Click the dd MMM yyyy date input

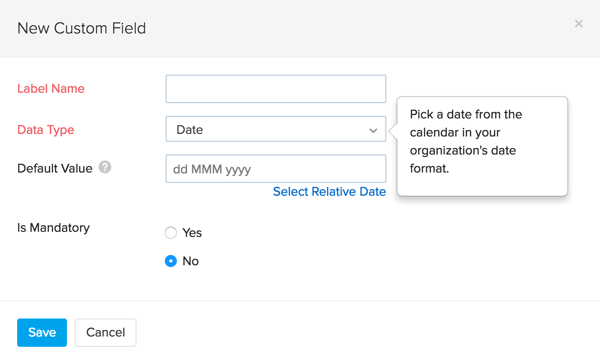click(276, 169)
